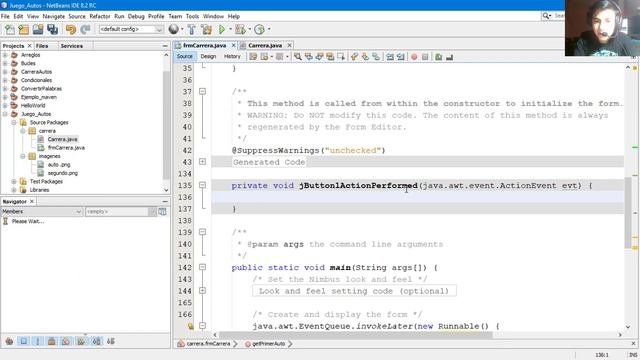640x360 pixels.
Task: Select Source view button
Action: click(184, 56)
